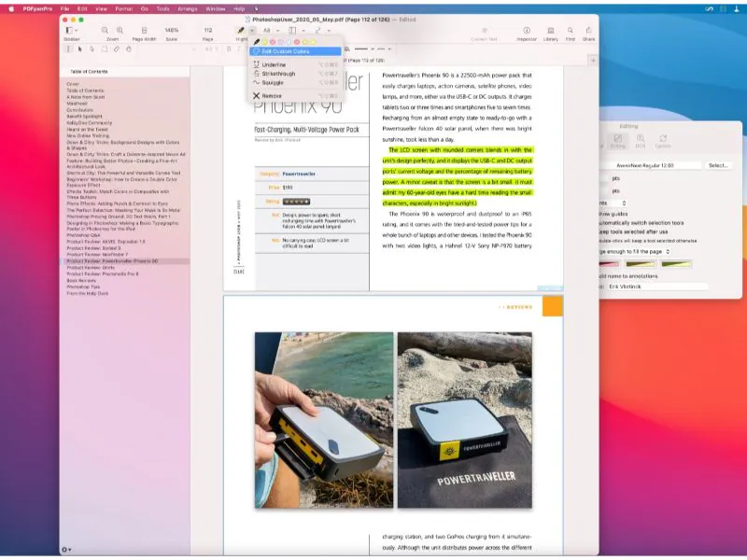Open the Help menu

(239, 8)
